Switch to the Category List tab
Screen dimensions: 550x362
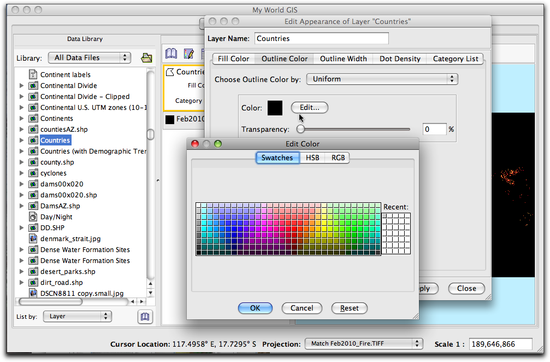pos(455,59)
